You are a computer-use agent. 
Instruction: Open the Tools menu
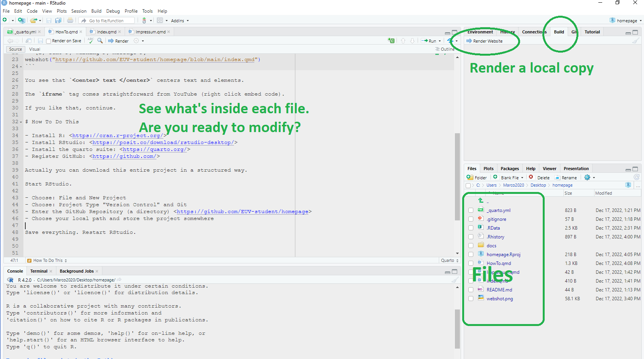click(x=147, y=11)
